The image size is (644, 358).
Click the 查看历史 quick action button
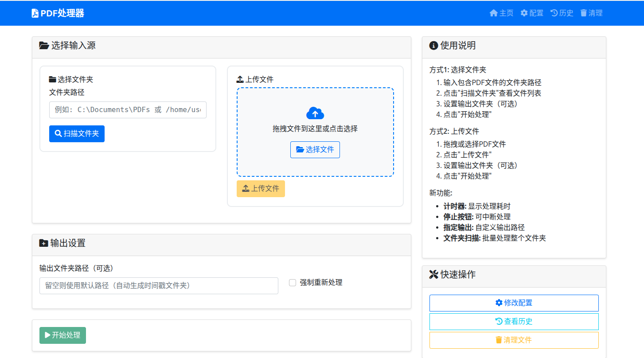pos(514,322)
